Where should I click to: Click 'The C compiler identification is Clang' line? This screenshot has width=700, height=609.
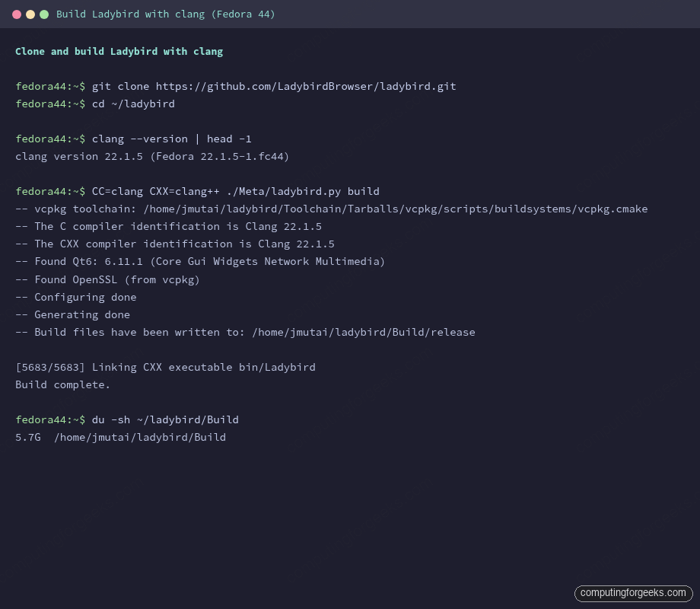click(x=168, y=227)
